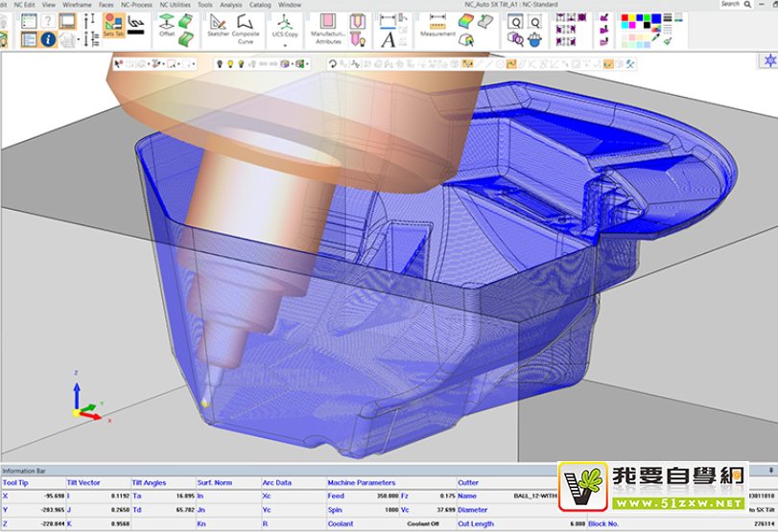Image resolution: width=778 pixels, height=532 pixels.
Task: Click the Sets Tab icon
Action: [113, 23]
